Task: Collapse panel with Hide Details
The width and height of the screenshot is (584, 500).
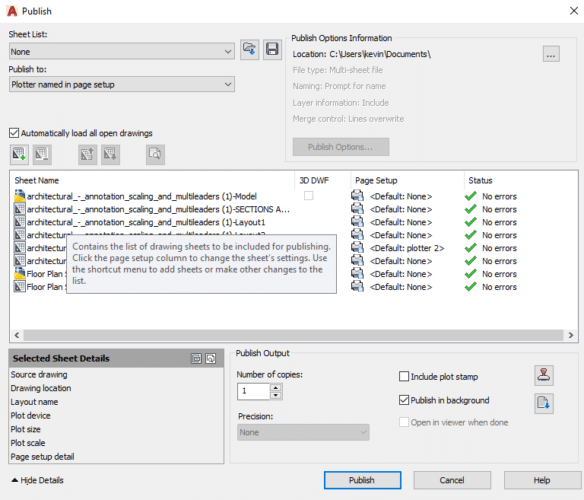Action: tap(38, 480)
